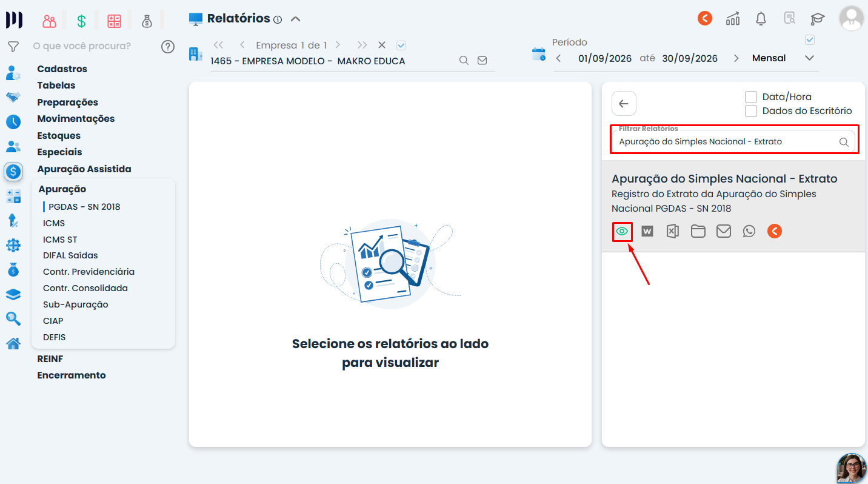Image resolution: width=868 pixels, height=484 pixels.
Task: Clear company selection with X
Action: 382,45
